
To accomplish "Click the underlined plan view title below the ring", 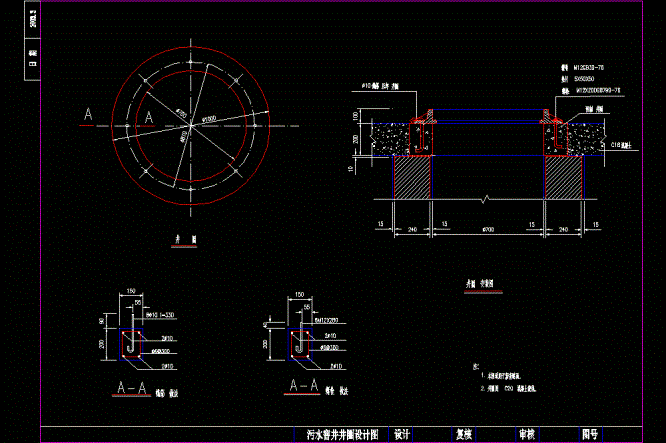I will click(186, 240).
